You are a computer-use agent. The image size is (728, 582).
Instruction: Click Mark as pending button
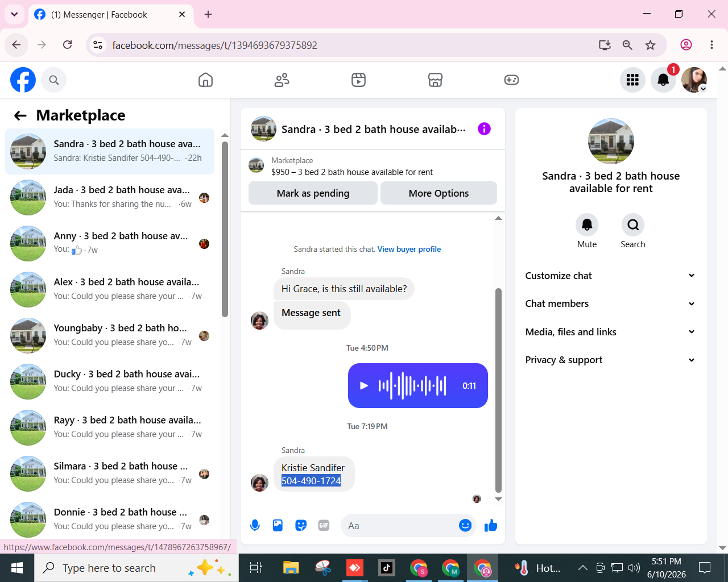pyautogui.click(x=313, y=193)
